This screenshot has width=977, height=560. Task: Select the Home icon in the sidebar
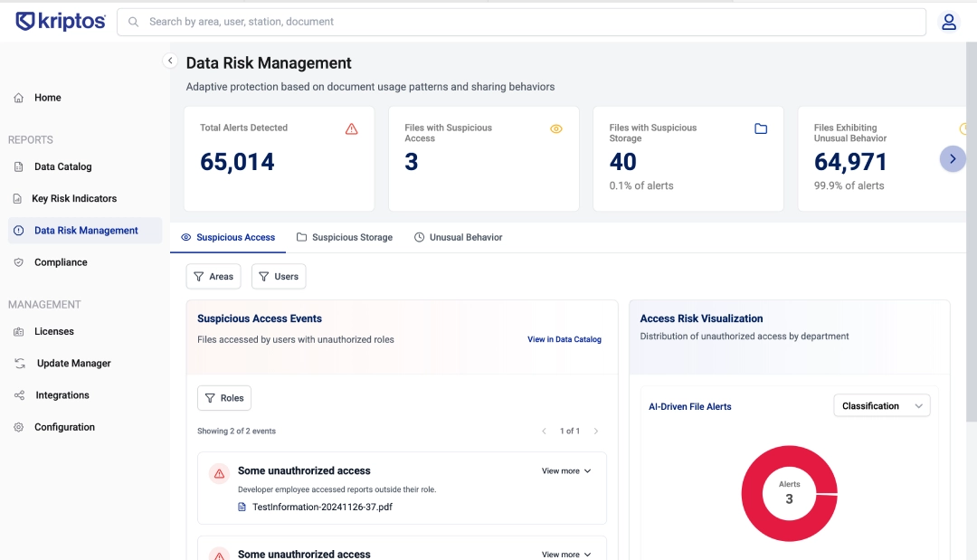coord(20,98)
